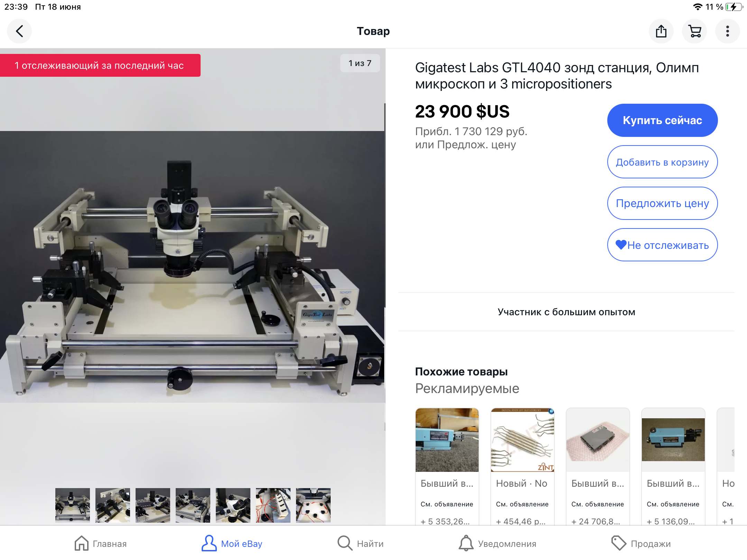This screenshot has width=747, height=560.
Task: Open the ZINT dental tools similar item
Action: pos(522,467)
